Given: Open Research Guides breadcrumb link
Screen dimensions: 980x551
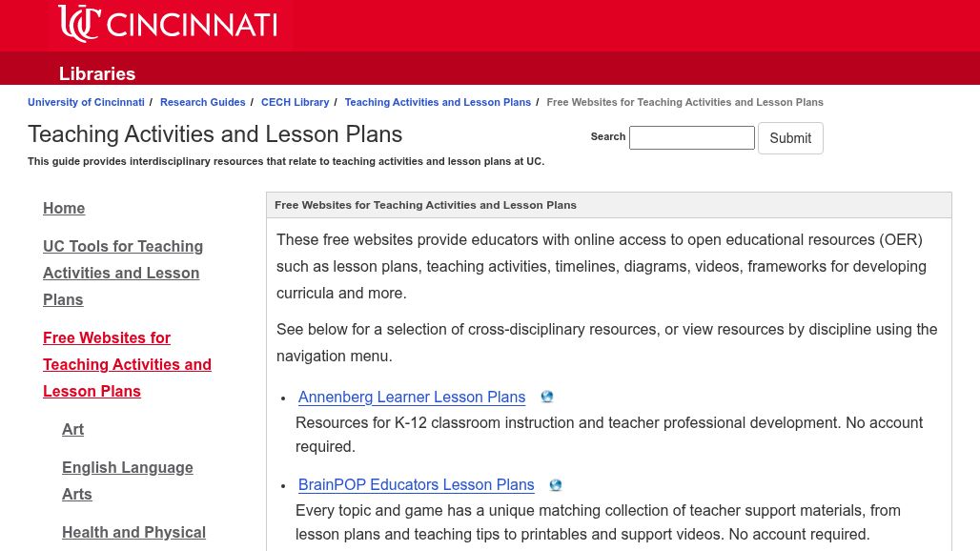Looking at the screenshot, I should [x=202, y=102].
